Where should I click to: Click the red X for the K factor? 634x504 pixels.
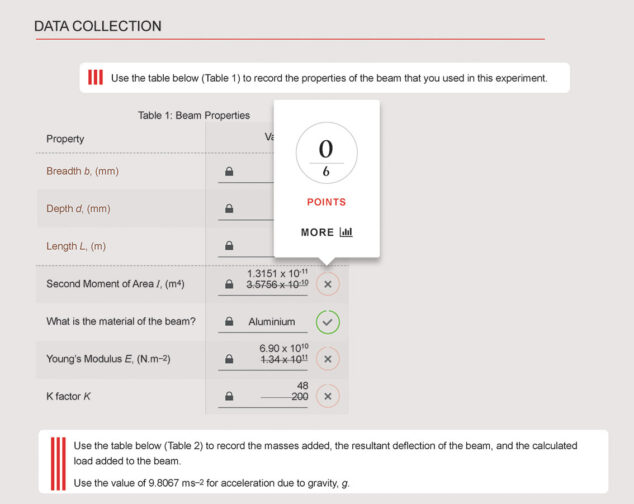click(x=327, y=396)
